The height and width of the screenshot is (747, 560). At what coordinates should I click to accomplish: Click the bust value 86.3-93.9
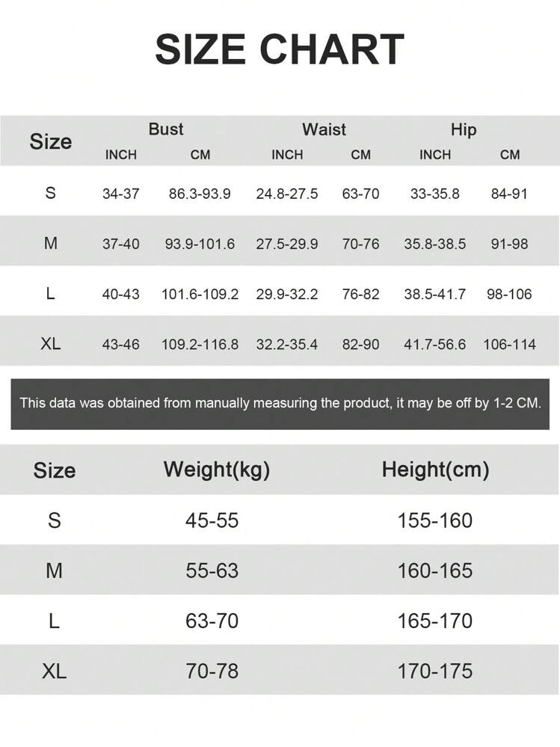click(x=200, y=194)
